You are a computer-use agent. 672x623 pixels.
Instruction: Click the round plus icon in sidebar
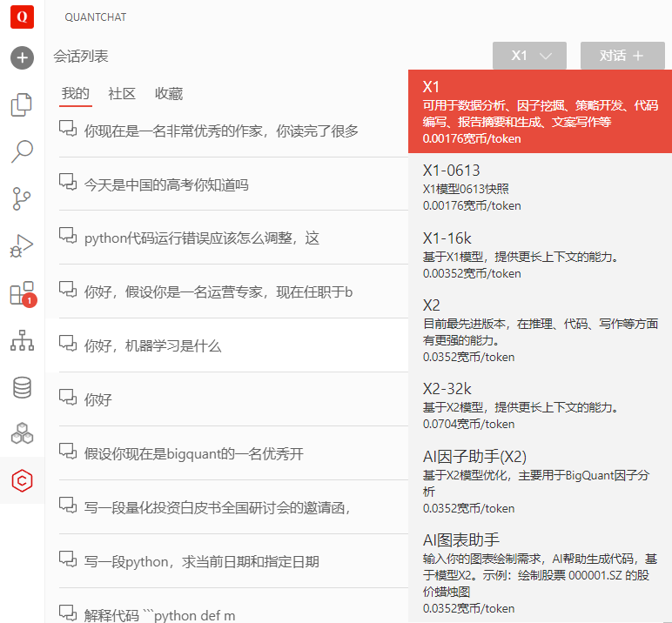[22, 58]
